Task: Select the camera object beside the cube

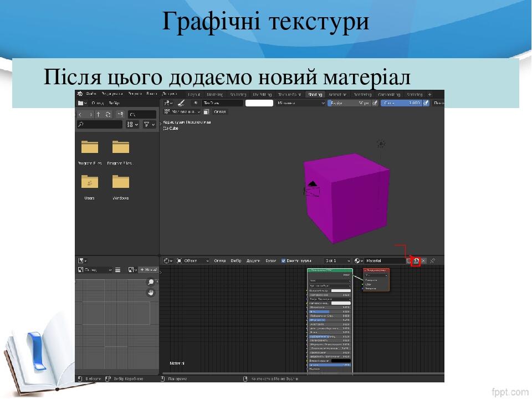Action: click(x=312, y=188)
